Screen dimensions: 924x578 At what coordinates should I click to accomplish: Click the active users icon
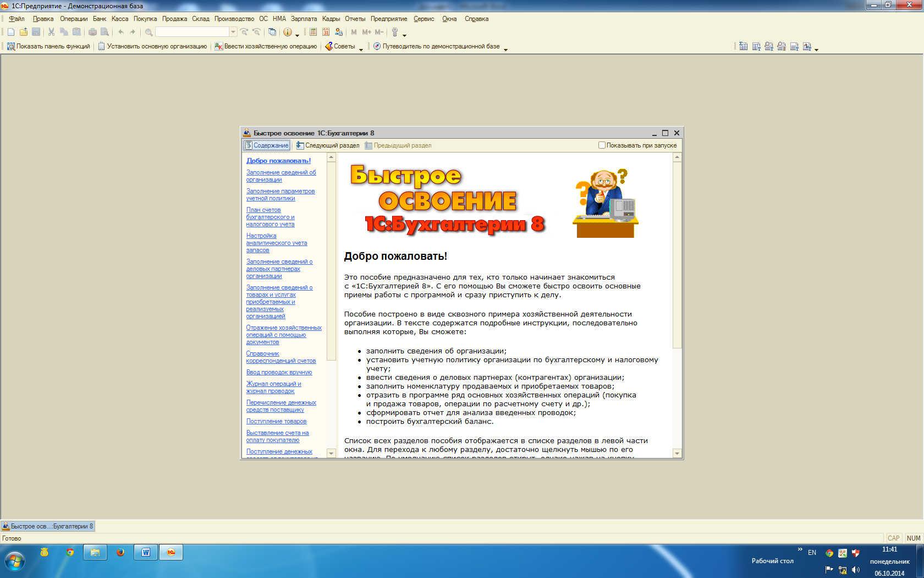pos(338,32)
